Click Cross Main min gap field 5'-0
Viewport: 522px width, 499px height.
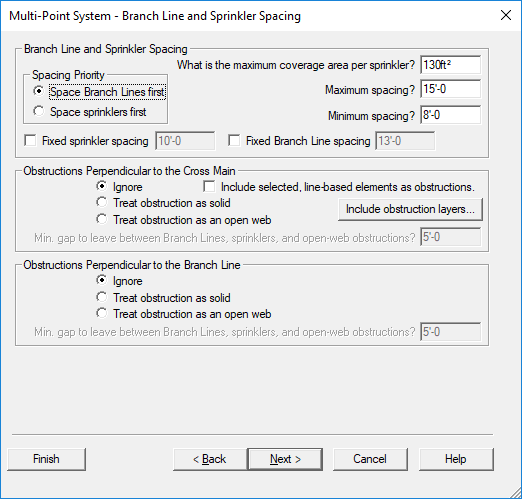pyautogui.click(x=450, y=237)
